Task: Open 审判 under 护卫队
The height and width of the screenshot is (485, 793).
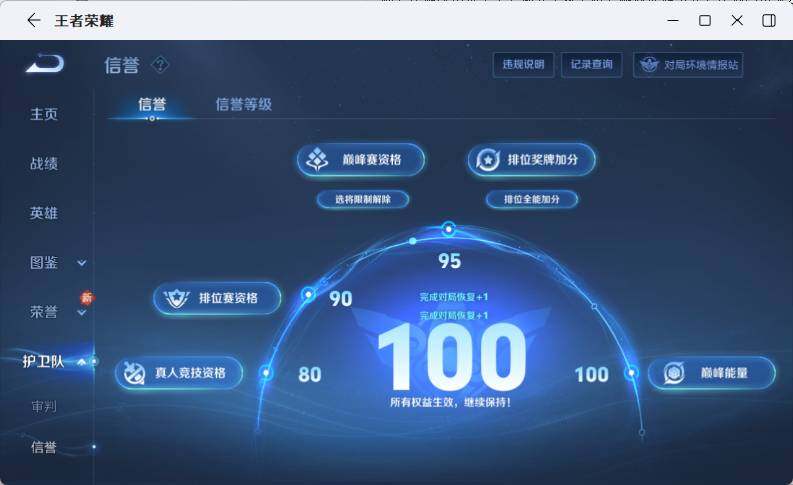Action: click(44, 406)
